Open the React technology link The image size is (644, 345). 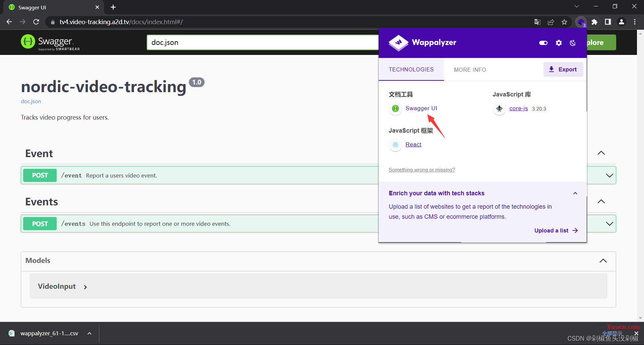pos(413,144)
